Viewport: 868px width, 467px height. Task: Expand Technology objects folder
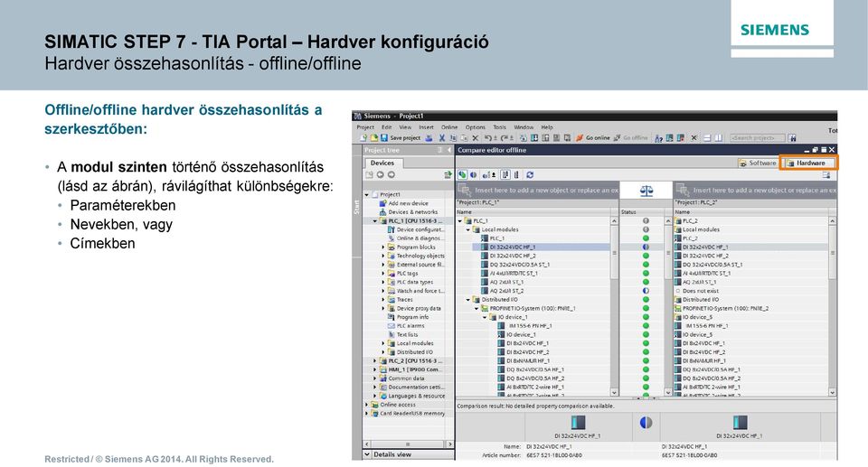[x=383, y=257]
